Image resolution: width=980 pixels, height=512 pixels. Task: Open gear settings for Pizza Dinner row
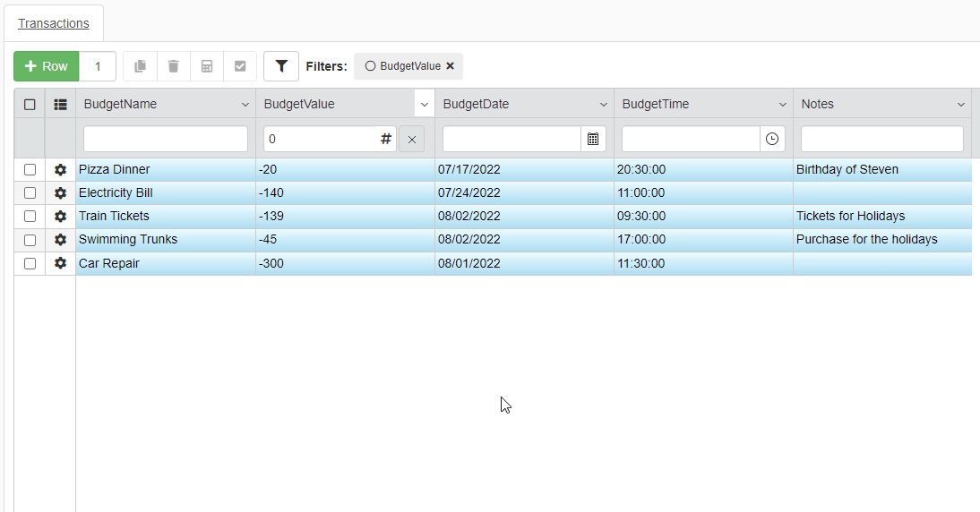(60, 170)
